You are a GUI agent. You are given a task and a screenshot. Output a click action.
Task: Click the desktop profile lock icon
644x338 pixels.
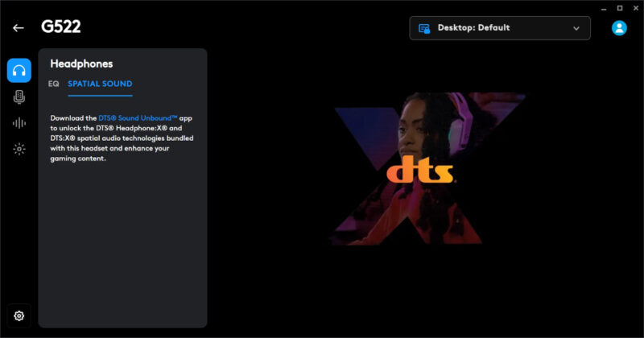pos(424,28)
